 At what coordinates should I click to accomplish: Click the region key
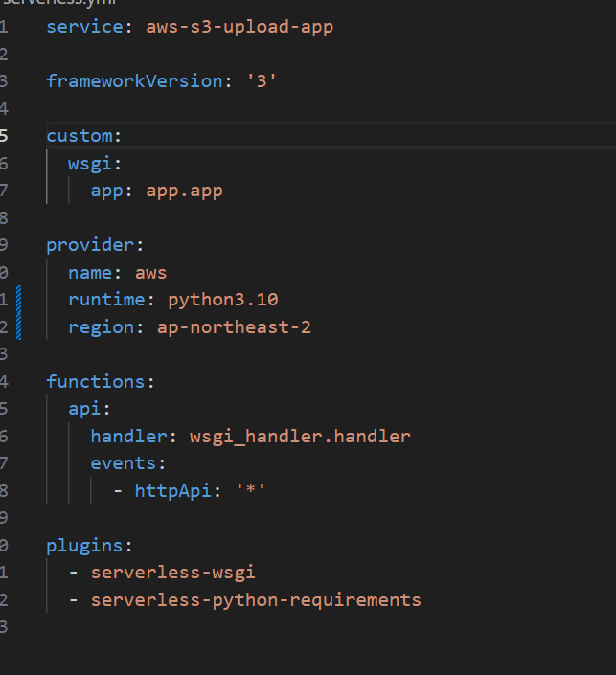click(102, 327)
